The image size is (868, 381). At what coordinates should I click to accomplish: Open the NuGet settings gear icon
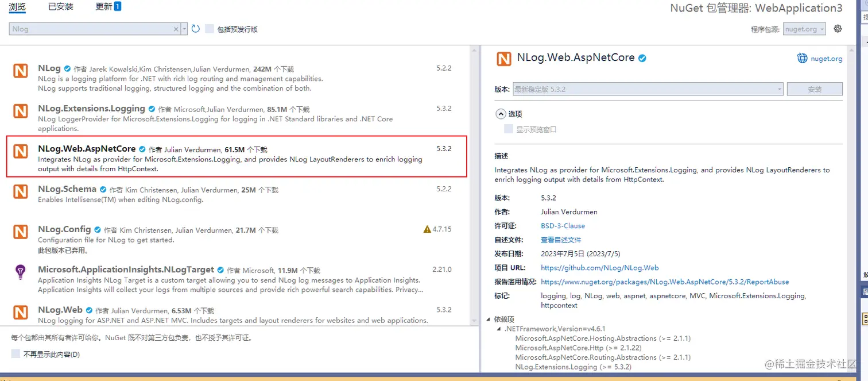click(838, 29)
